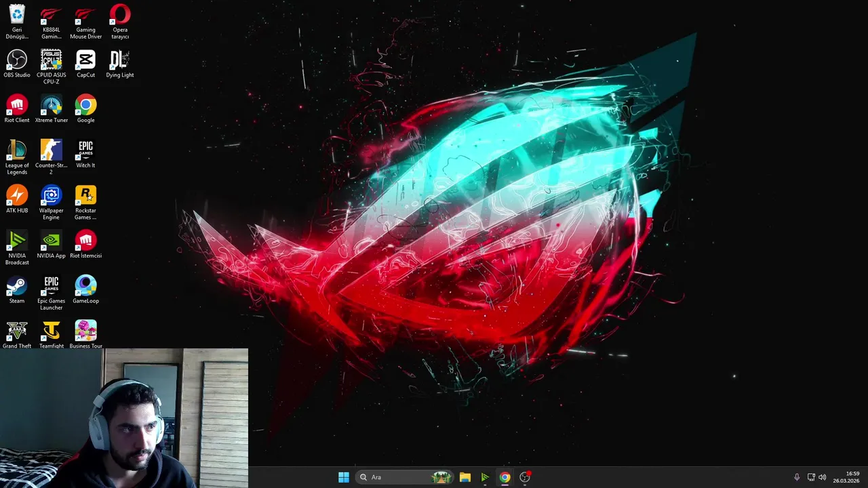This screenshot has height=488, width=868.
Task: Select the Steam desktop icon
Action: click(x=17, y=289)
